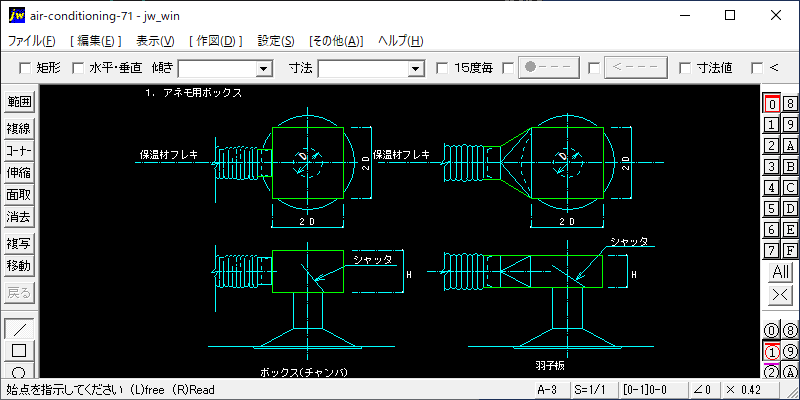Click the 傾き input field
This screenshot has width=800, height=400.
[x=217, y=68]
